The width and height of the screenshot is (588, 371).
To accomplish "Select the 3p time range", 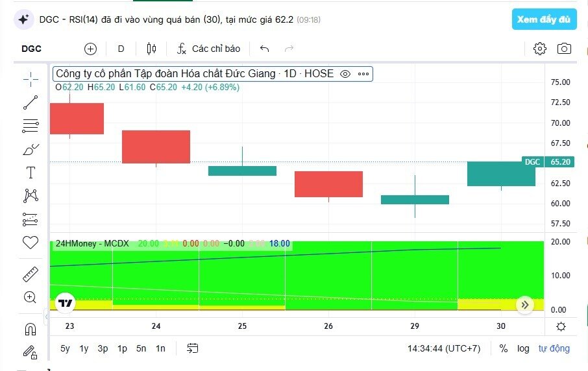I will pos(103,348).
